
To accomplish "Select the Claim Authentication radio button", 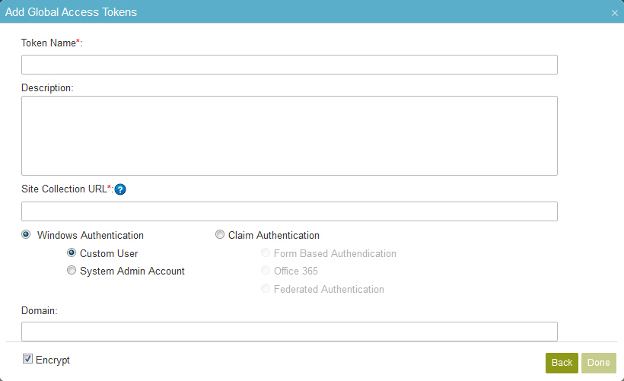I will [x=220, y=234].
